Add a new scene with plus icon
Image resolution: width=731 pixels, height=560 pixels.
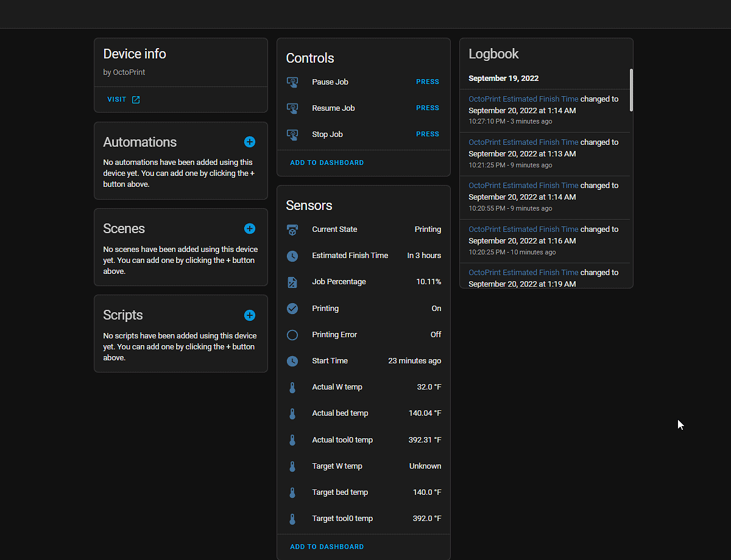(x=250, y=229)
